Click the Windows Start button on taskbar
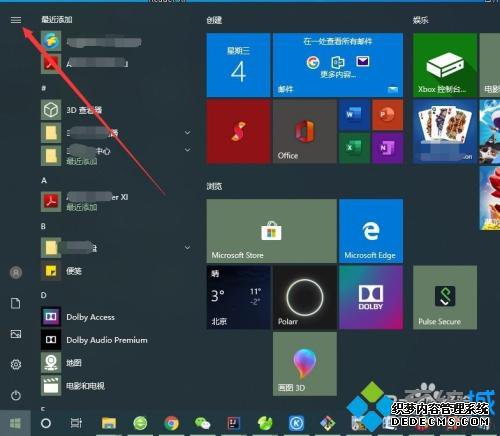 pyautogui.click(x=15, y=423)
